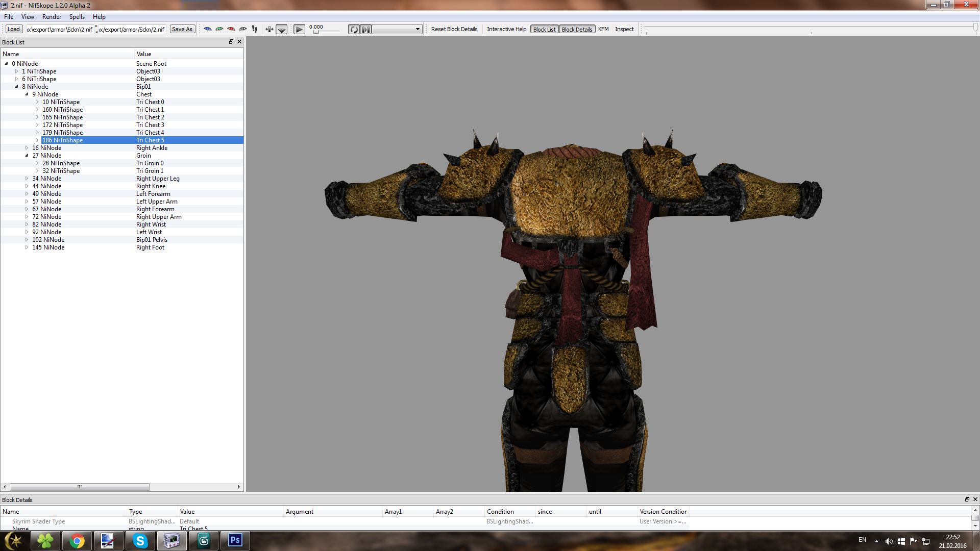Collapse the 9 NiNode Chest node

pyautogui.click(x=27, y=94)
